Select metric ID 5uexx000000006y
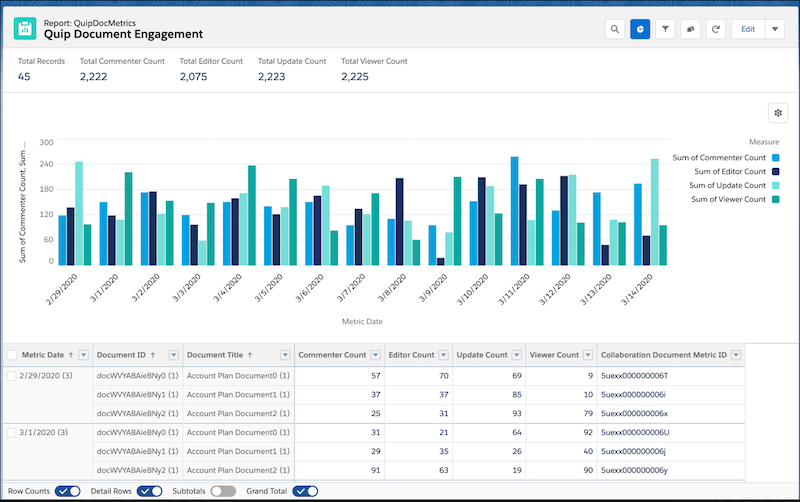The image size is (800, 502). [634, 470]
